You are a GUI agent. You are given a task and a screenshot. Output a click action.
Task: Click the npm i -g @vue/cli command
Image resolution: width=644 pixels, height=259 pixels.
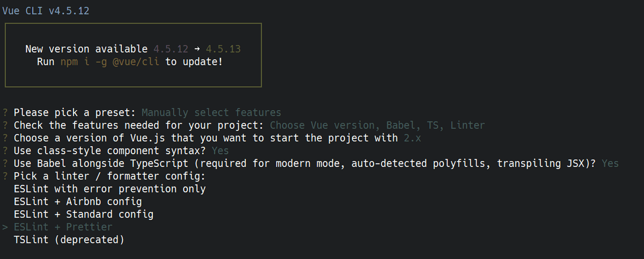click(110, 62)
